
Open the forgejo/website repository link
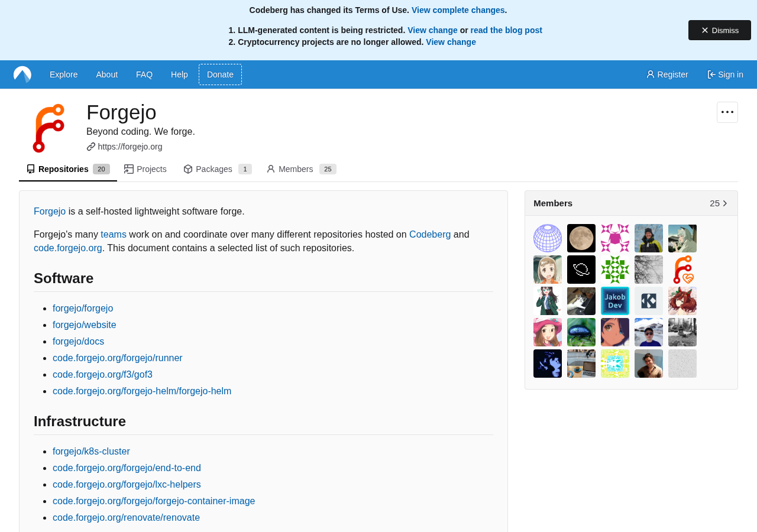point(85,325)
